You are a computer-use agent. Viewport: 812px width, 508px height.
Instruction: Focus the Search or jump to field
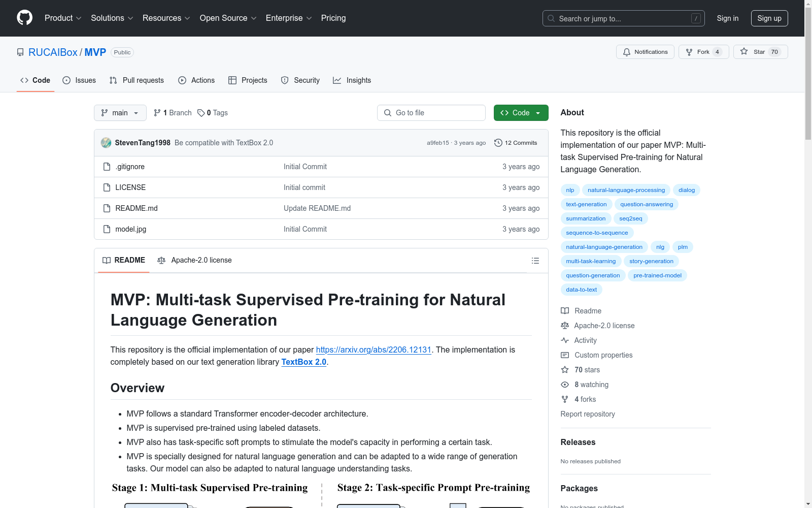click(x=624, y=18)
